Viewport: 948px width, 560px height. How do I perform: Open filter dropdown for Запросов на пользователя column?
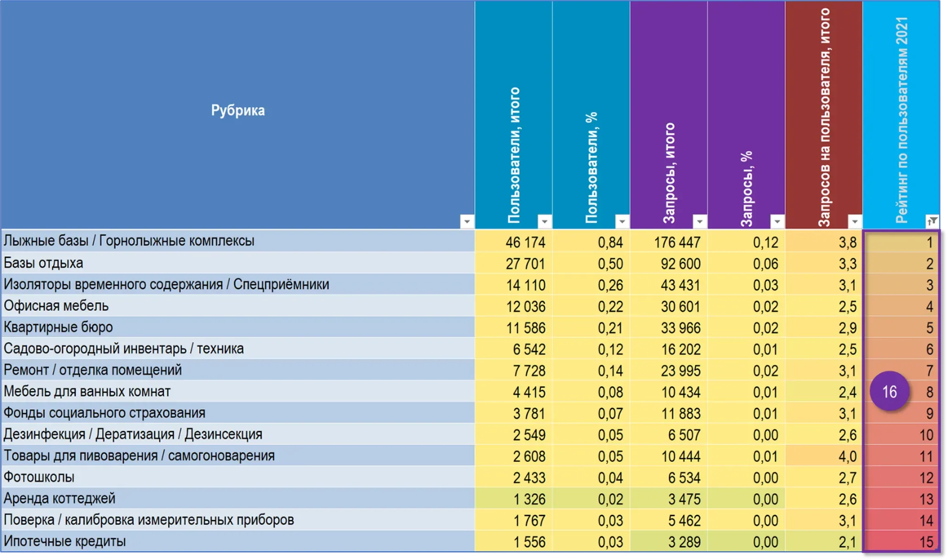[x=854, y=222]
